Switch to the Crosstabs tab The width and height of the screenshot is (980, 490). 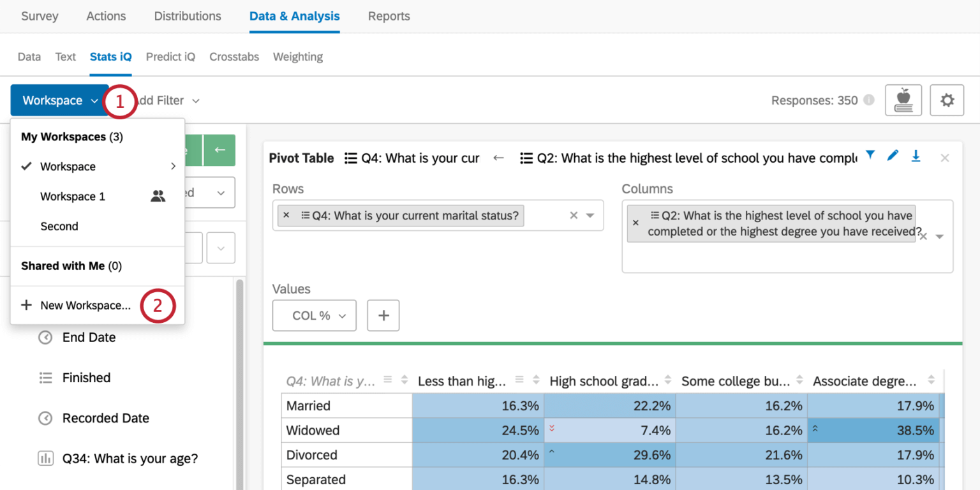coord(234,57)
